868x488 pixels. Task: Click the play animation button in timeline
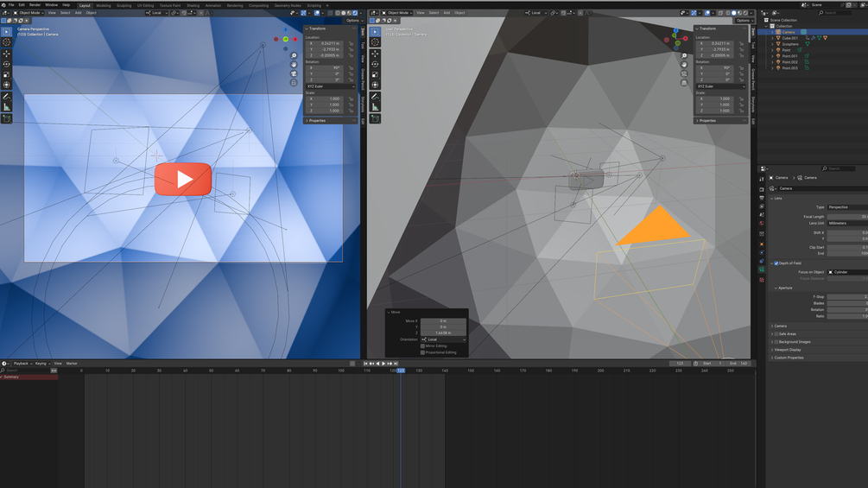pos(383,364)
